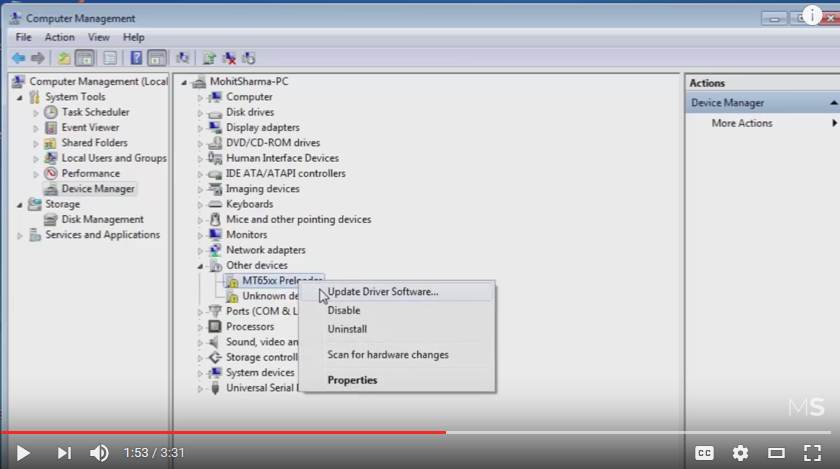Expand More Actions submenu arrow
This screenshot has height=469, width=840.
[834, 123]
